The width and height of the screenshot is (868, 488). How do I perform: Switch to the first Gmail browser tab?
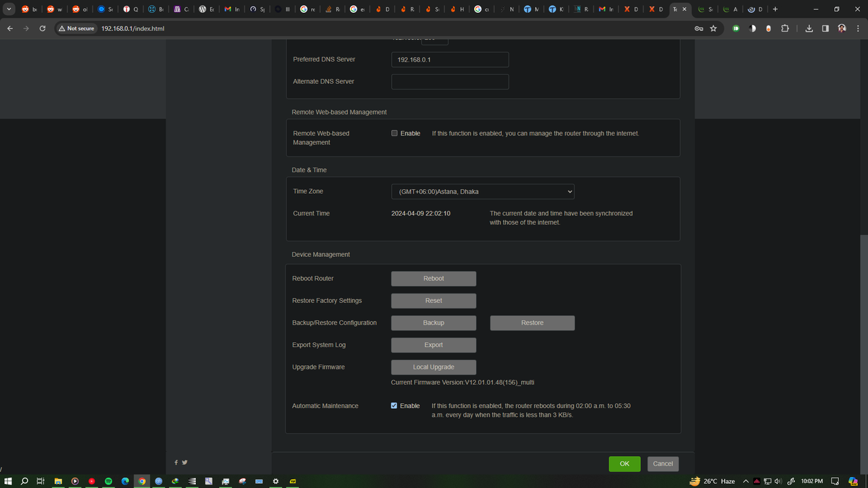tap(232, 9)
